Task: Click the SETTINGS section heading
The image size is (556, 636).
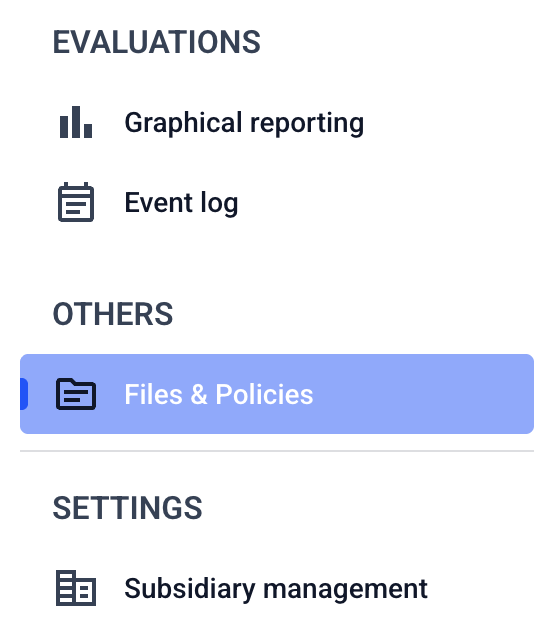Action: tap(127, 508)
